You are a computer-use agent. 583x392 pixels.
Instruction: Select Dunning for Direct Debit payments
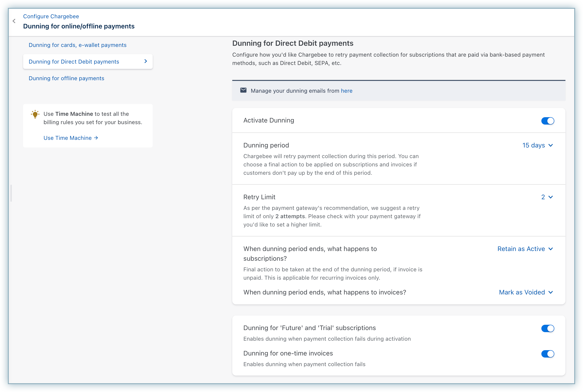(88, 61)
